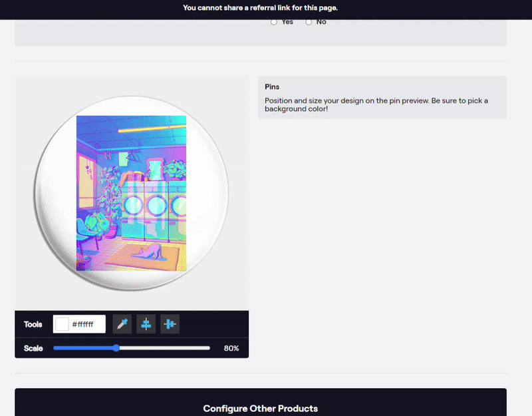Select the No radio button
532x416 pixels.
[x=309, y=22]
